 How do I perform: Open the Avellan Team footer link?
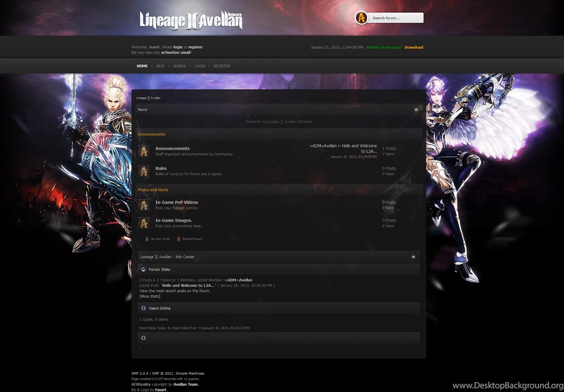(186, 384)
